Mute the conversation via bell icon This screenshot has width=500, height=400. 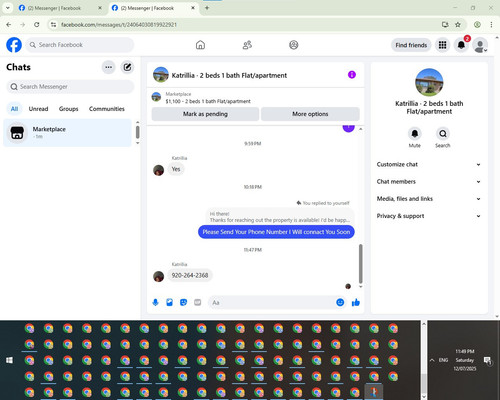point(415,134)
